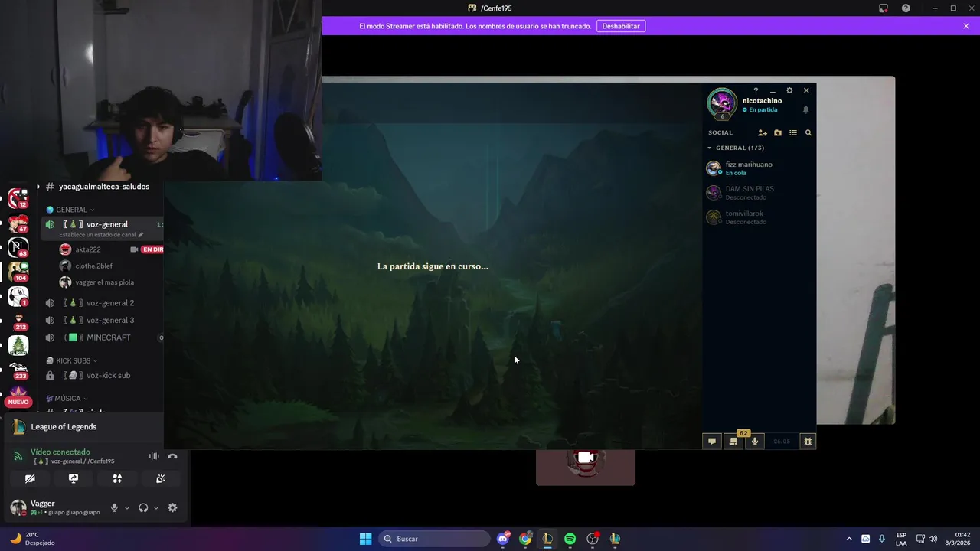
Task: Click the share screen button
Action: tap(73, 478)
